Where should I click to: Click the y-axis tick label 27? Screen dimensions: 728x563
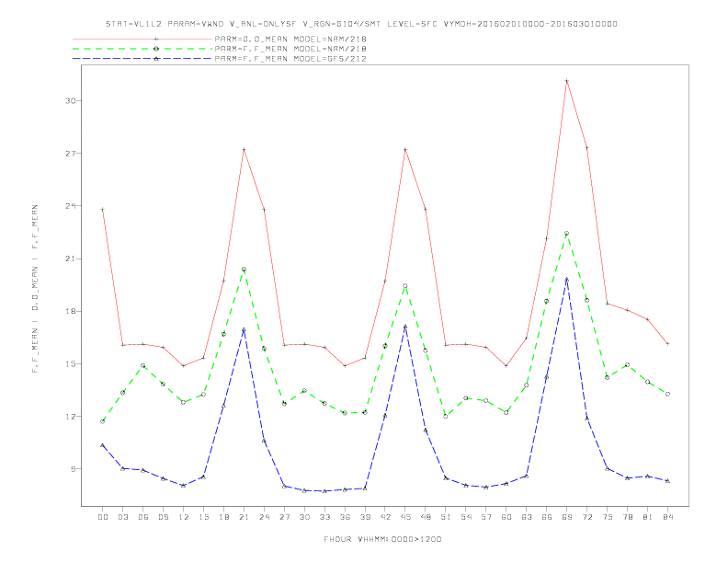pyautogui.click(x=70, y=154)
